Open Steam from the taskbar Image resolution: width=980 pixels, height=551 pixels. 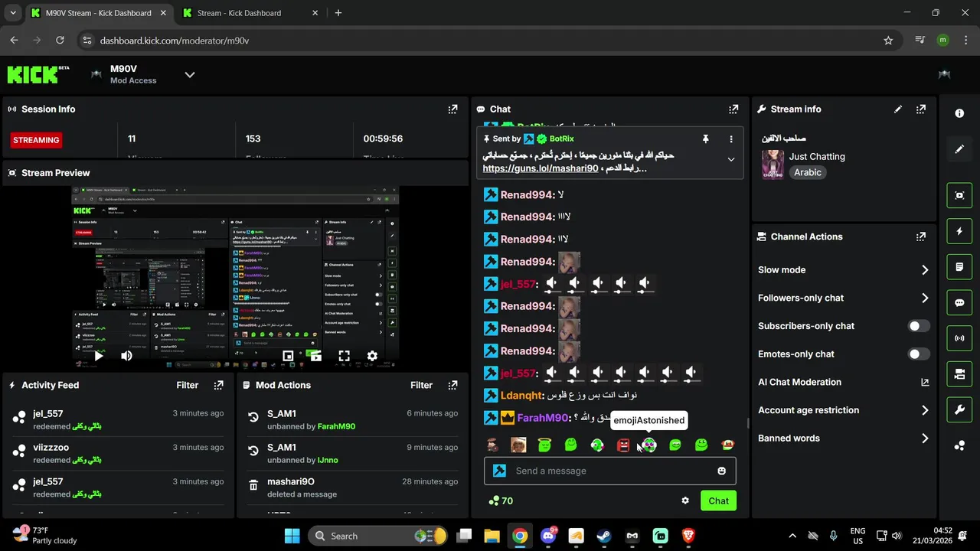[604, 536]
